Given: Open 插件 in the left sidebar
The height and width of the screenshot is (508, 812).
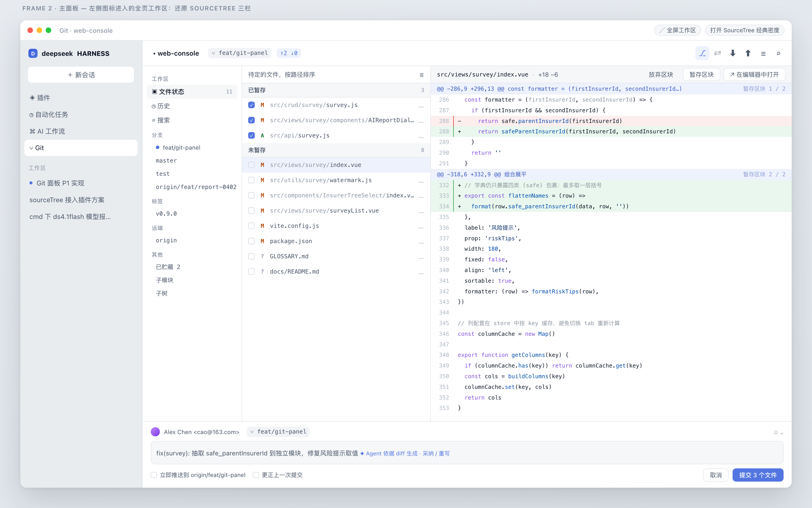Looking at the screenshot, I should (x=81, y=98).
